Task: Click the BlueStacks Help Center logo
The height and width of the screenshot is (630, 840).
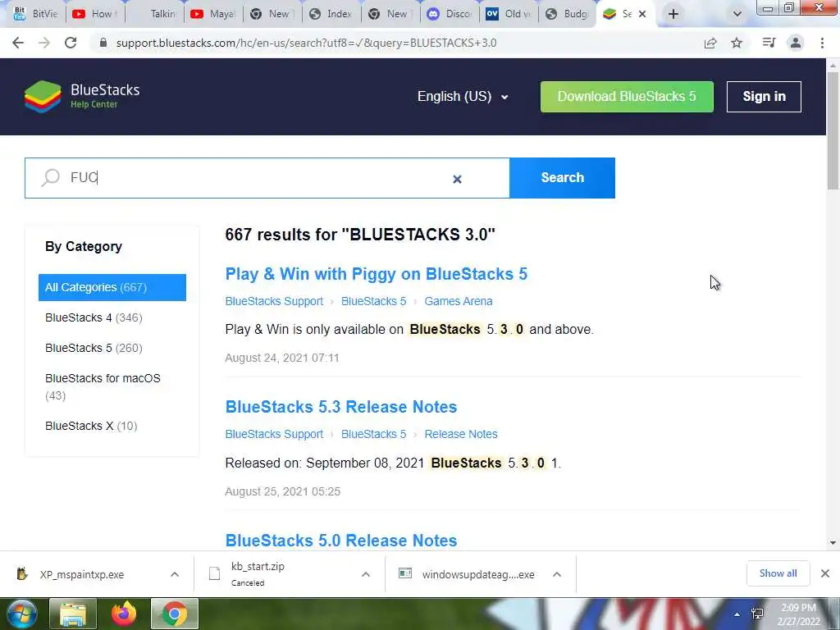Action: (x=82, y=97)
